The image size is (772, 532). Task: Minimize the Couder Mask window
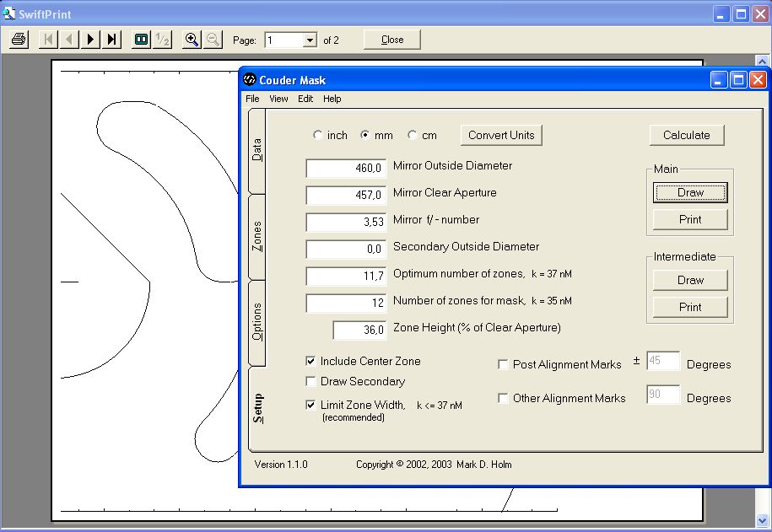[718, 80]
